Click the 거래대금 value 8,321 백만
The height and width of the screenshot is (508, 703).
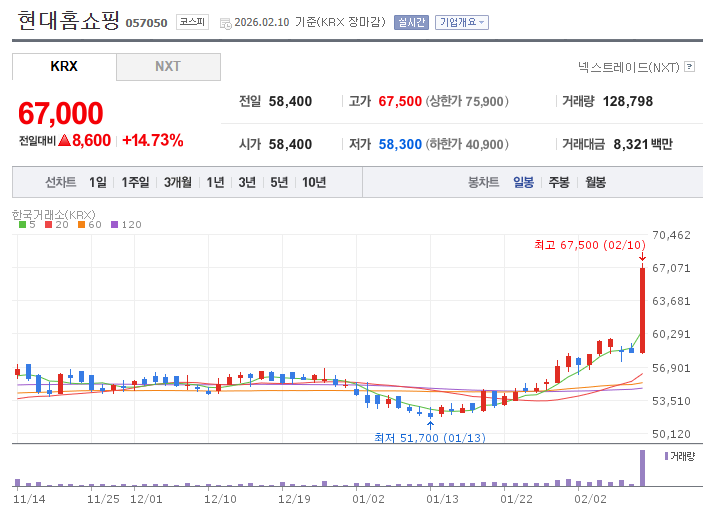click(643, 144)
